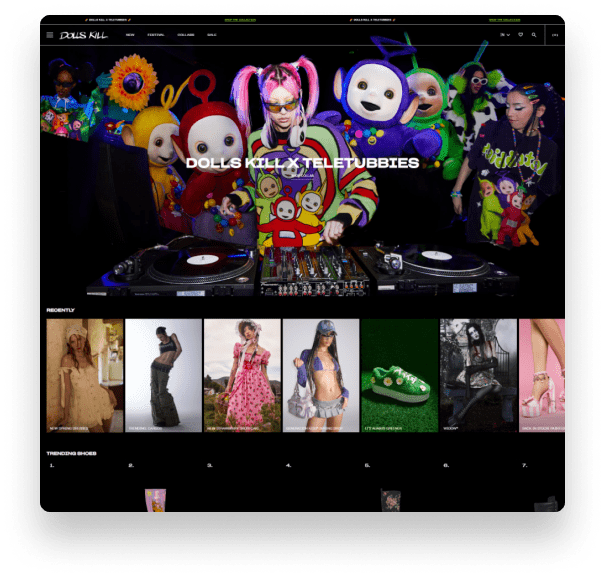Open the Festival menu item
Viewport: 605px width, 577px height.
pyautogui.click(x=156, y=35)
